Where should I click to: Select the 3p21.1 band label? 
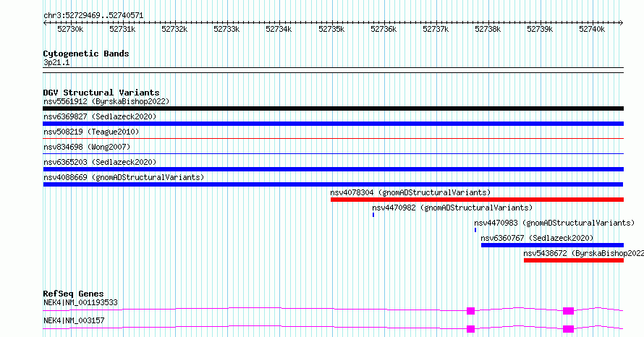pyautogui.click(x=56, y=62)
